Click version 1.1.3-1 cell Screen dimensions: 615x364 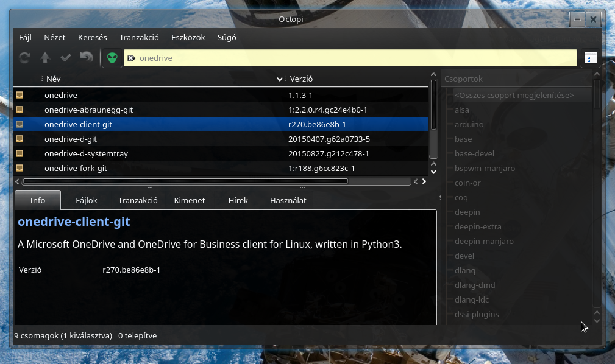(x=300, y=95)
